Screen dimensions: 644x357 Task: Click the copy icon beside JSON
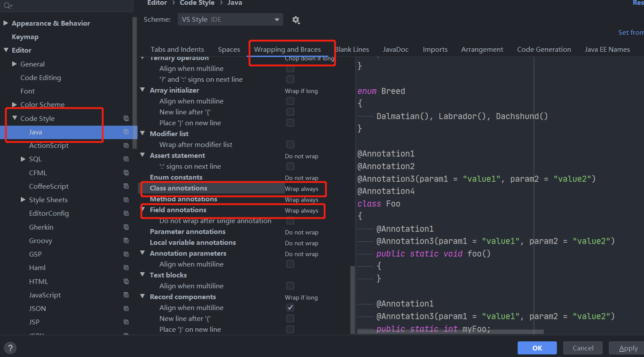(126, 308)
